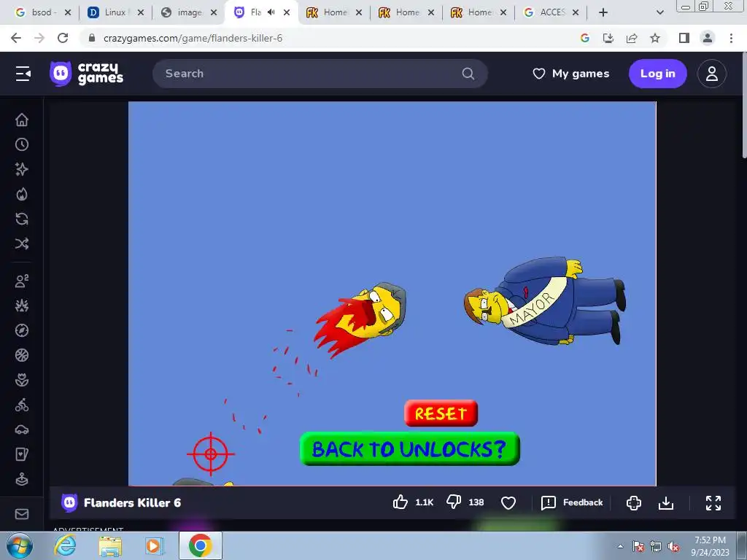Viewport: 747px width, 560px height.
Task: Click the CrazyGames logo
Action: [x=87, y=74]
